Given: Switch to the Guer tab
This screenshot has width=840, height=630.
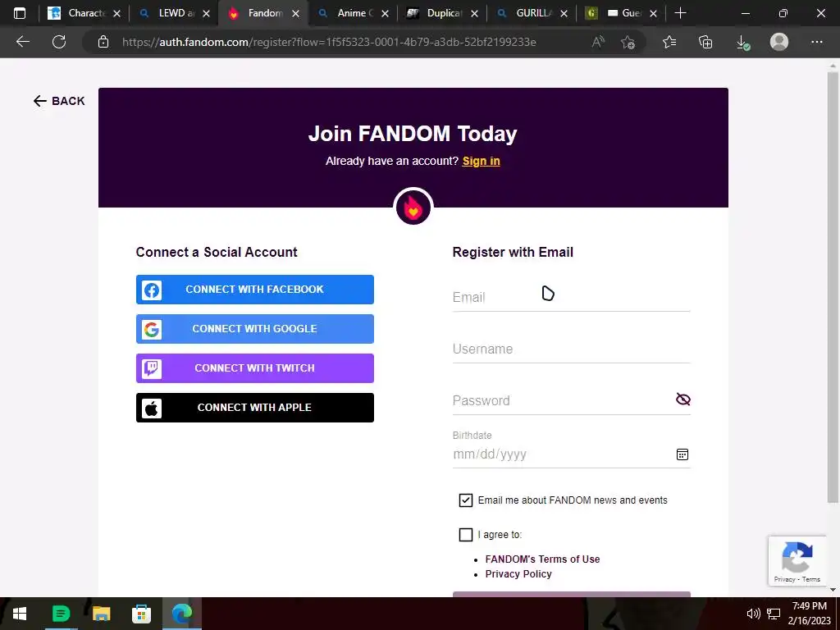Looking at the screenshot, I should 622,13.
